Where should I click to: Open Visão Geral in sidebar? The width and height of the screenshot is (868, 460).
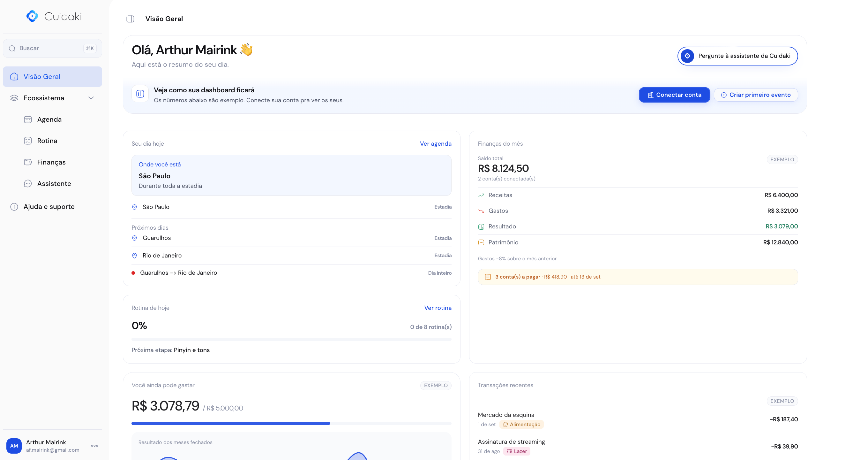point(53,77)
